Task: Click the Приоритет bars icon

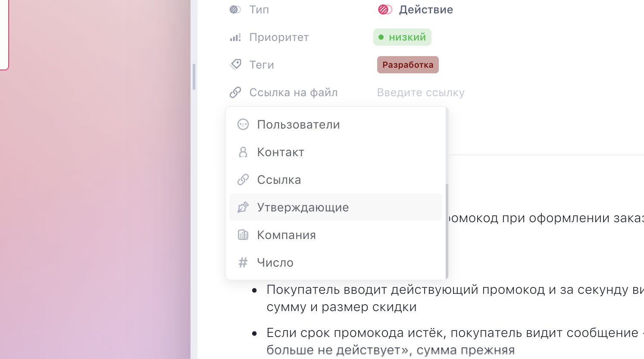Action: point(235,38)
